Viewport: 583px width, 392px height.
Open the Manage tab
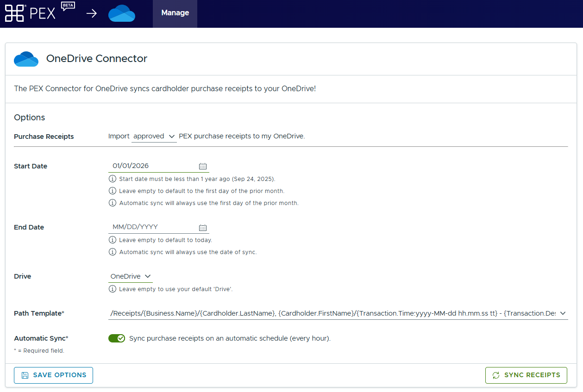175,13
